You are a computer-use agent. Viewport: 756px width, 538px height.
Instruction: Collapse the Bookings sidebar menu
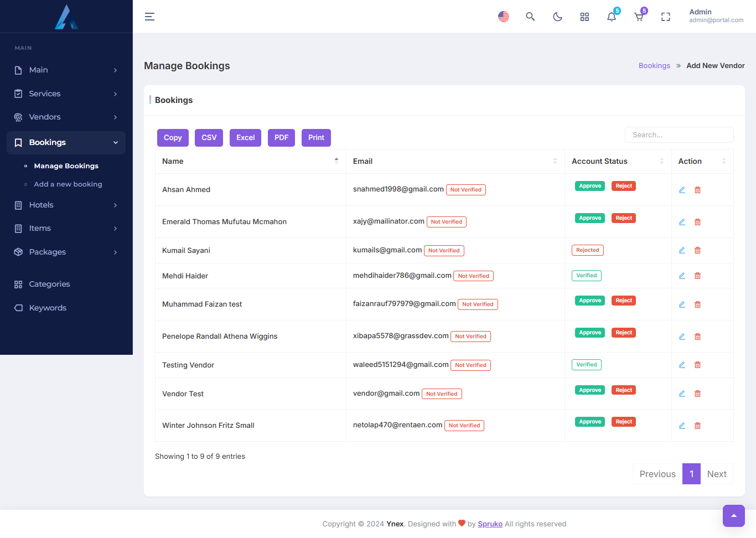click(x=66, y=143)
